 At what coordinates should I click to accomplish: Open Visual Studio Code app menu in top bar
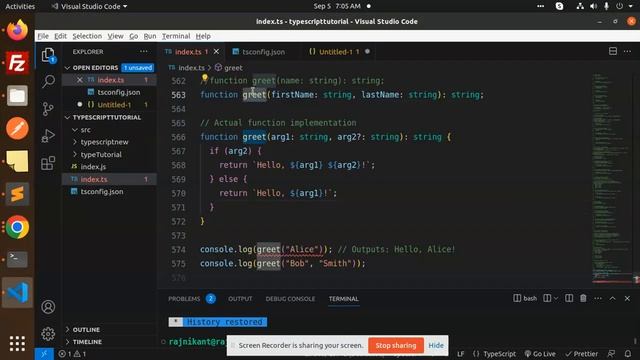(x=90, y=6)
